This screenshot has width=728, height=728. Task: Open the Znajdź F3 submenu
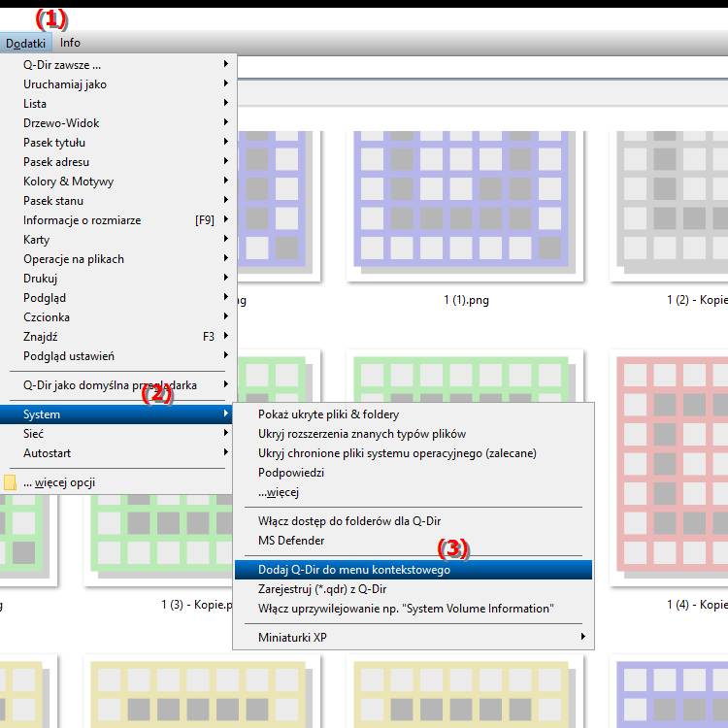click(118, 337)
